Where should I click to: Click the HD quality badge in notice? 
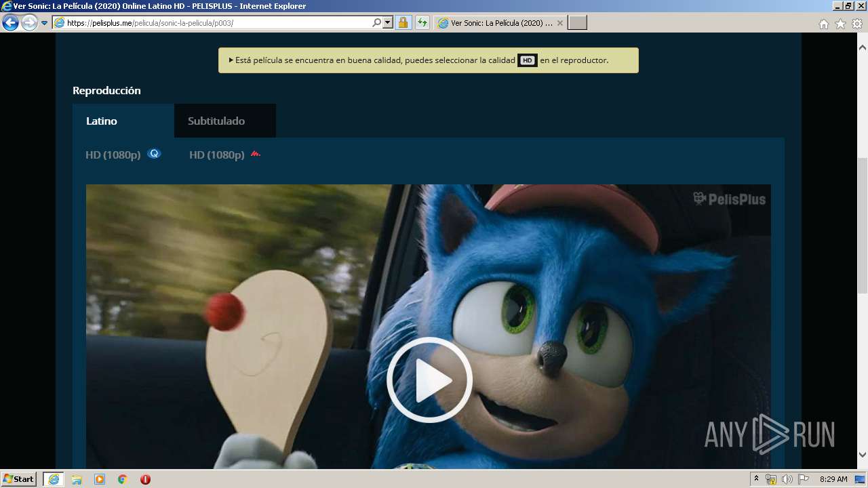point(528,60)
